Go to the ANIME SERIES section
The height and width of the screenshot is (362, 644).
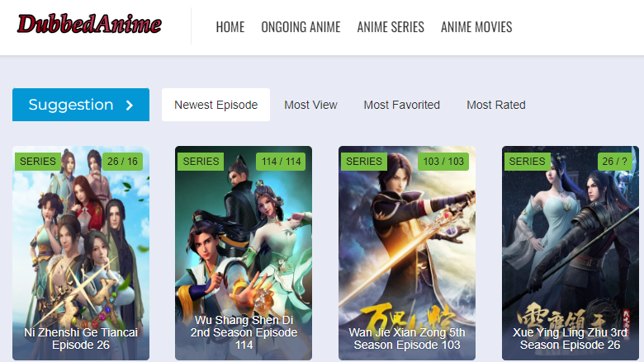[x=391, y=27]
